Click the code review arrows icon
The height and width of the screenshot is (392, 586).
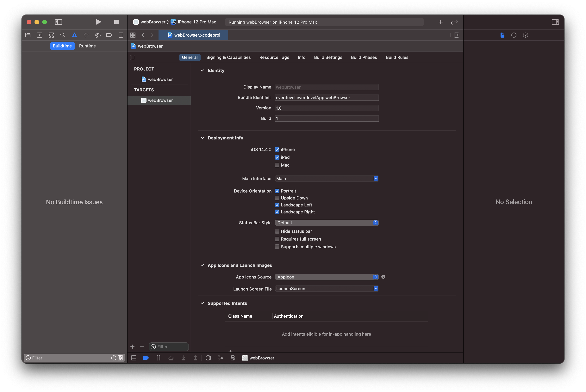click(454, 22)
